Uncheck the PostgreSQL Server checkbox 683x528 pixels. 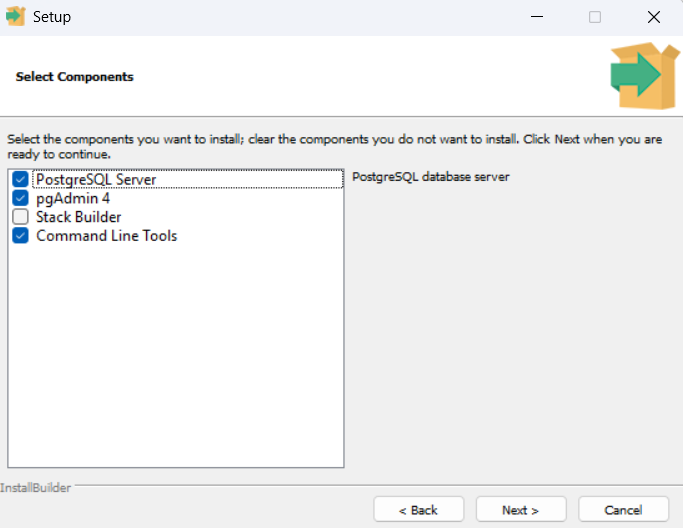(20, 179)
